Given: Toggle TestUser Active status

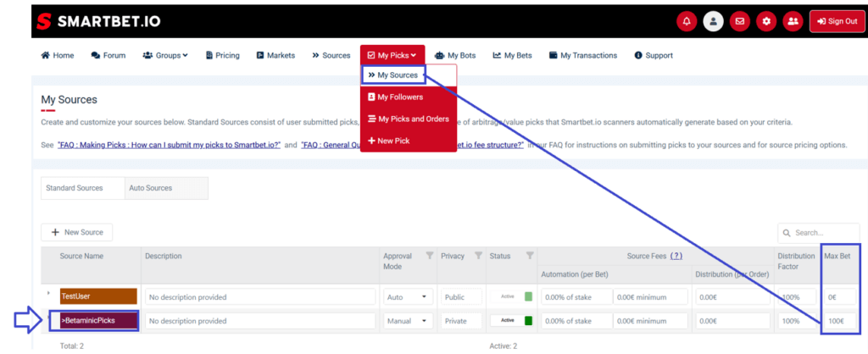Looking at the screenshot, I should 511,296.
